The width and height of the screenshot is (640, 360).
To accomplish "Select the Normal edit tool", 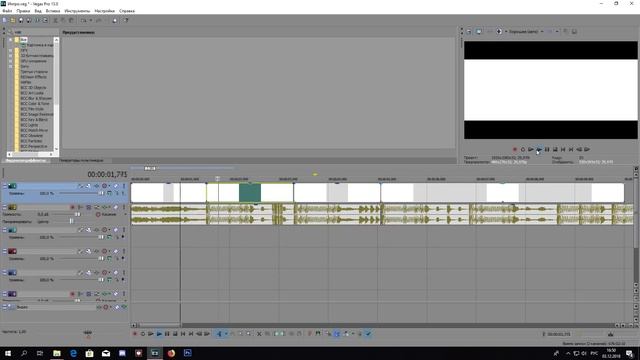I will (219, 334).
